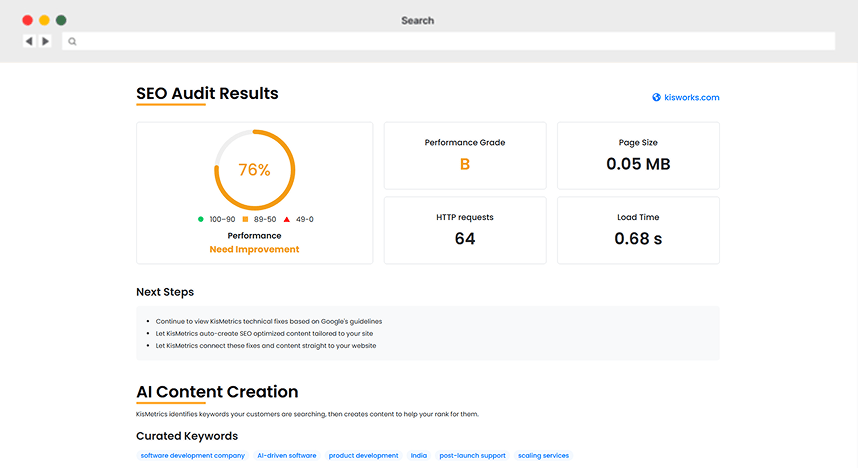Click the product development keyword tag
Screen dimensions: 858x468
click(x=363, y=455)
